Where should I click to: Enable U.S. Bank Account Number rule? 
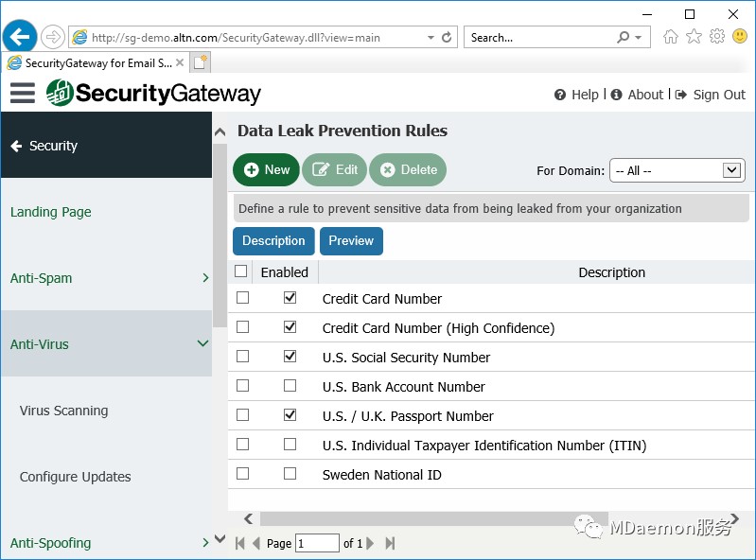tap(290, 386)
